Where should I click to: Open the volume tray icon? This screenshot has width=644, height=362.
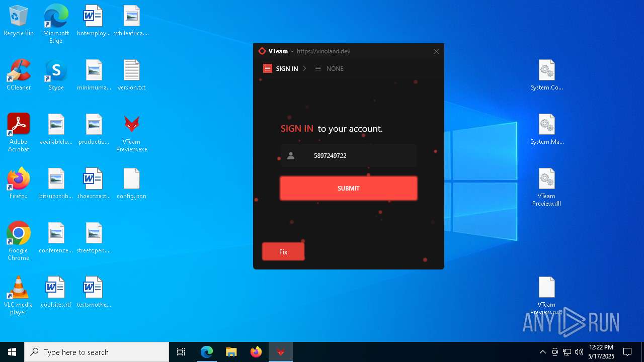[x=579, y=352]
